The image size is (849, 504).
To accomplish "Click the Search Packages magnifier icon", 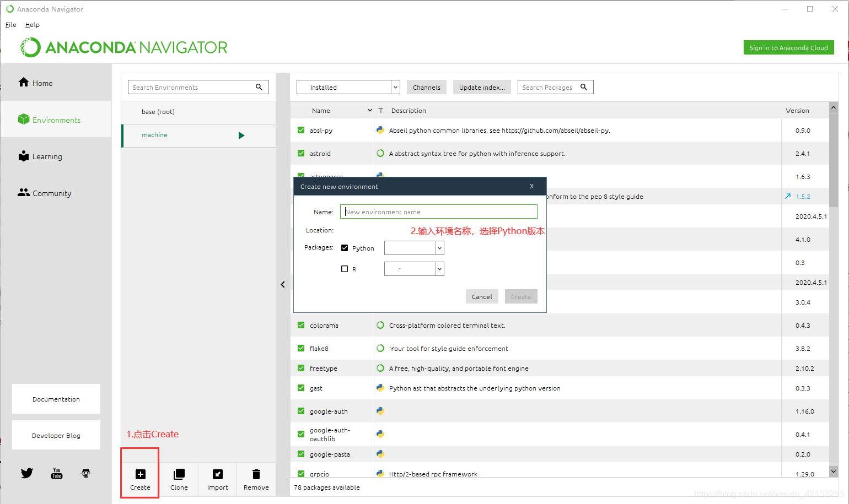I will pos(584,87).
